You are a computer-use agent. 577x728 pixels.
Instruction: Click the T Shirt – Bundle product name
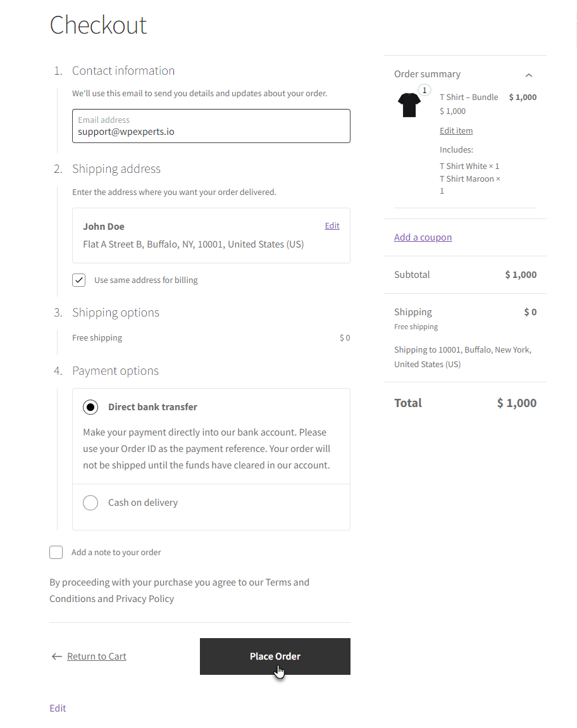click(x=469, y=97)
